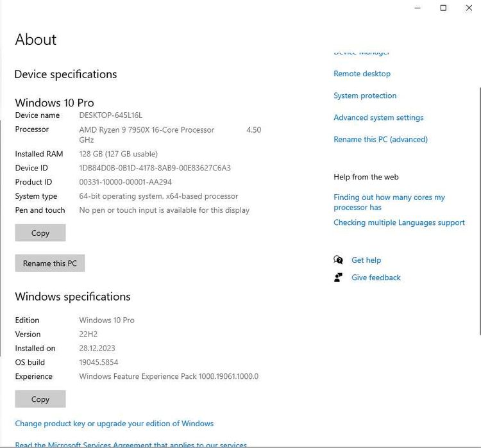The height and width of the screenshot is (448, 481).
Task: Select the Device ID value 1DB84D0B-0B1D
Action: point(155,168)
